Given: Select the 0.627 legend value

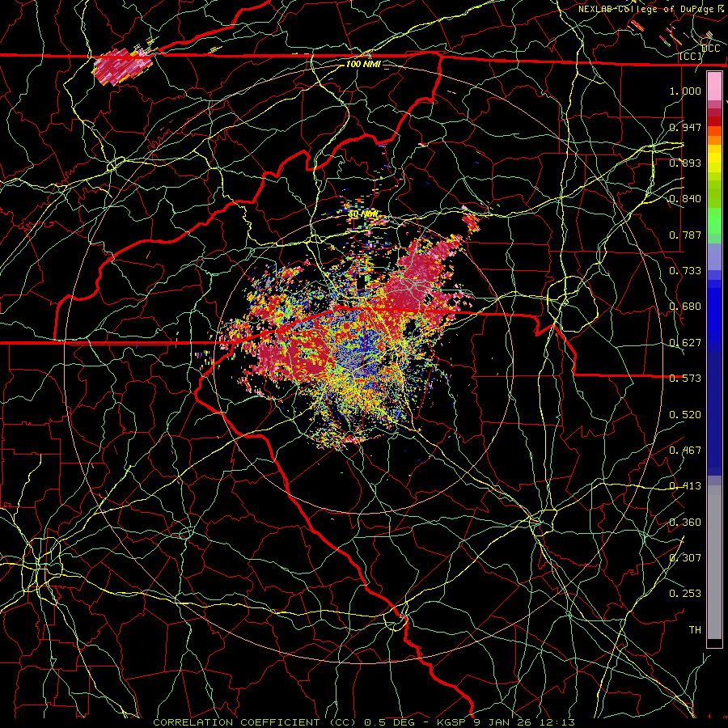Looking at the screenshot, I should (x=685, y=343).
